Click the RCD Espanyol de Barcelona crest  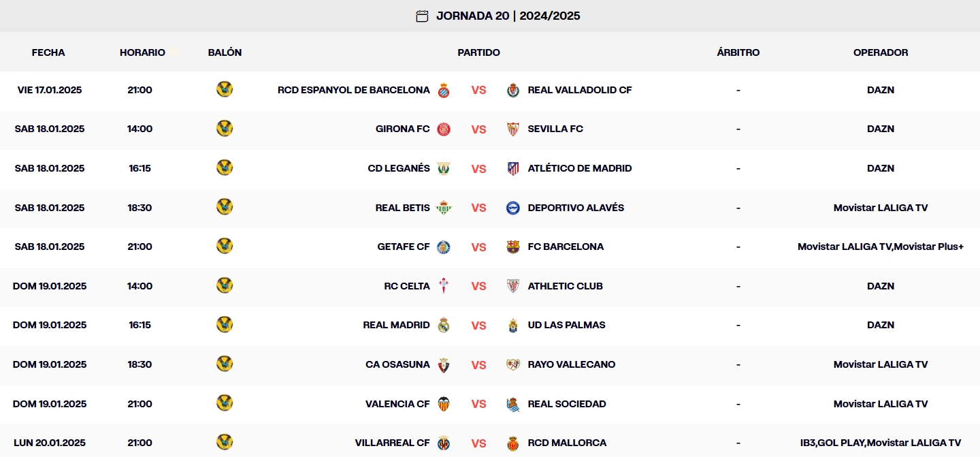(x=444, y=89)
